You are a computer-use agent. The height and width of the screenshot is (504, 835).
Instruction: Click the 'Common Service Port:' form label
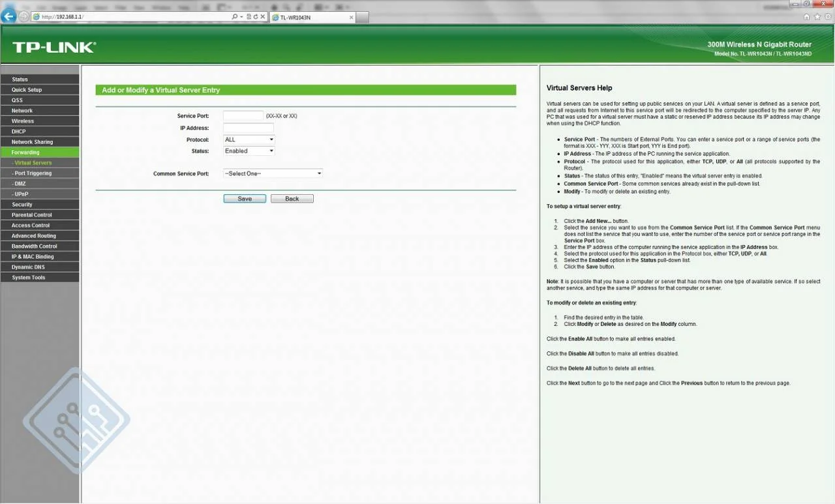[181, 174]
